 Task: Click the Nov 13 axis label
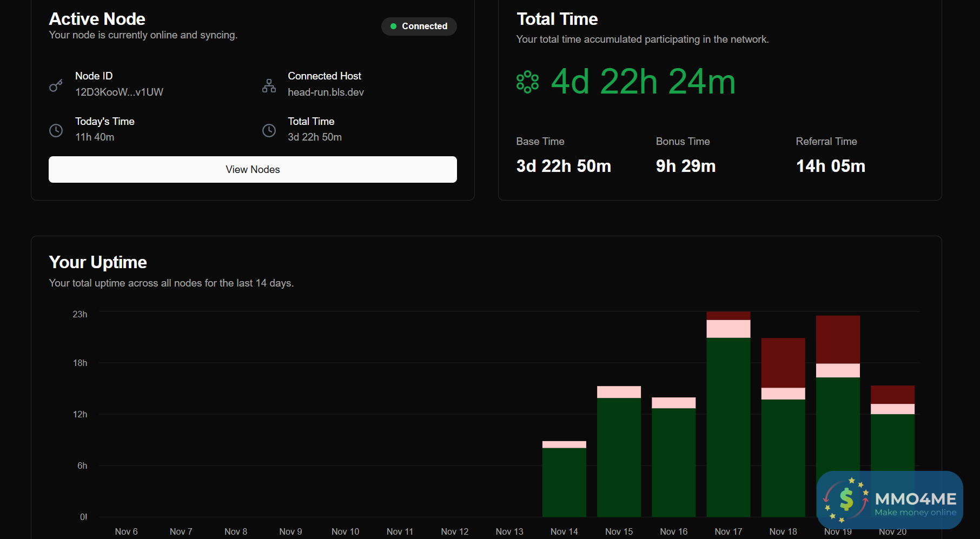[x=509, y=531]
